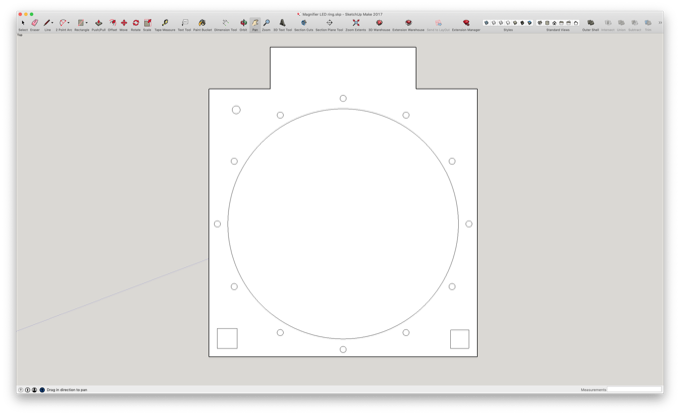Click the Union solid tool
Image resolution: width=680 pixels, height=415 pixels.
tap(621, 23)
